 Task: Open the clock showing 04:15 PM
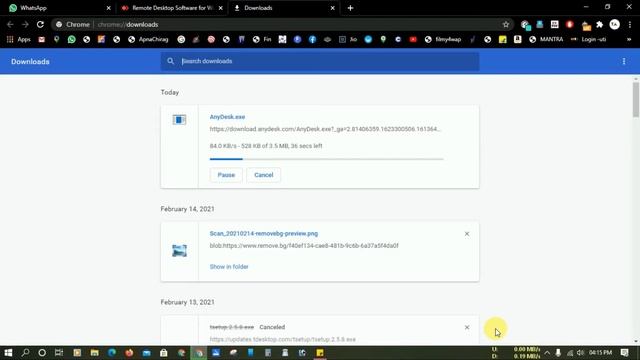click(600, 353)
